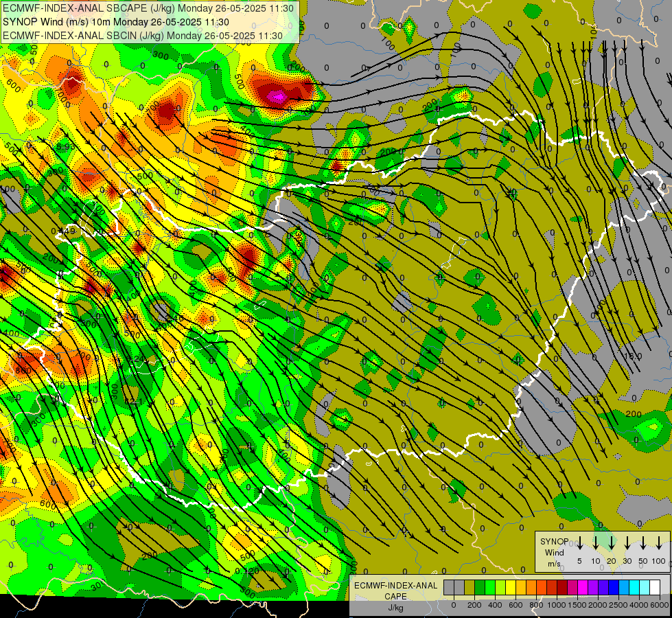Image resolution: width=672 pixels, height=618 pixels.
Task: Click the J/kg unit label in legend
Action: pos(395,608)
